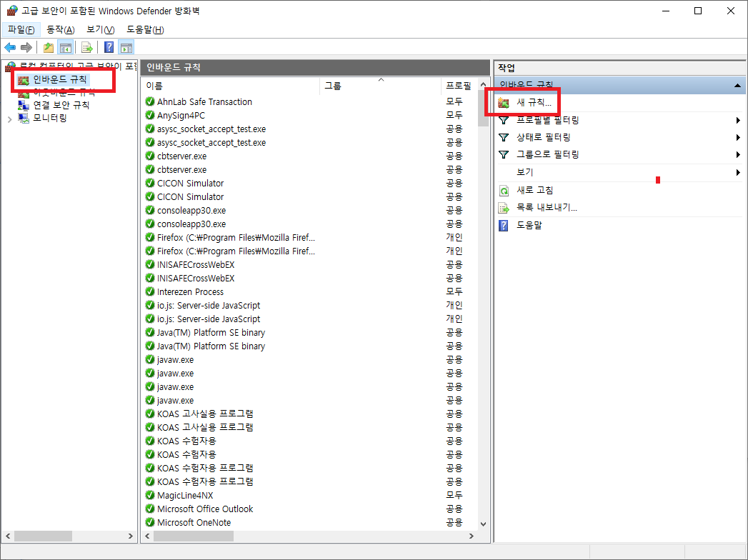Click the tree pane horizontal scrollbar right arrow
The image size is (748, 560).
[131, 536]
